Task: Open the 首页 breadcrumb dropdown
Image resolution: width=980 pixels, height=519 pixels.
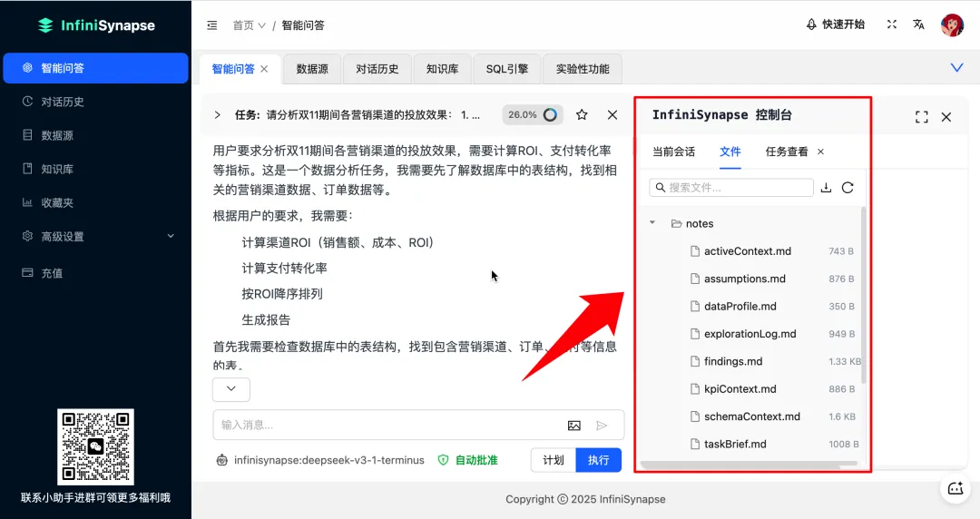Action: coord(249,25)
